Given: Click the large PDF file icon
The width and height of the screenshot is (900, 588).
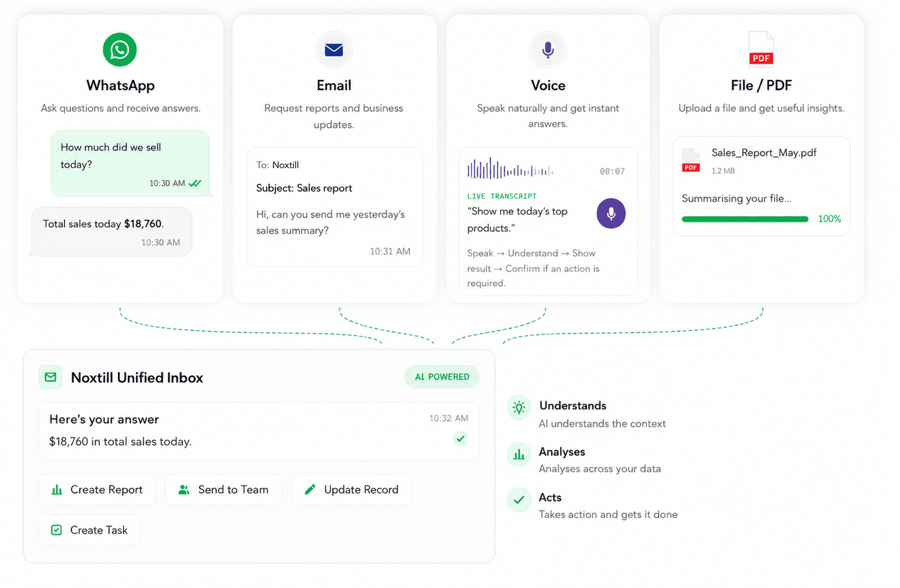Looking at the screenshot, I should pyautogui.click(x=761, y=49).
